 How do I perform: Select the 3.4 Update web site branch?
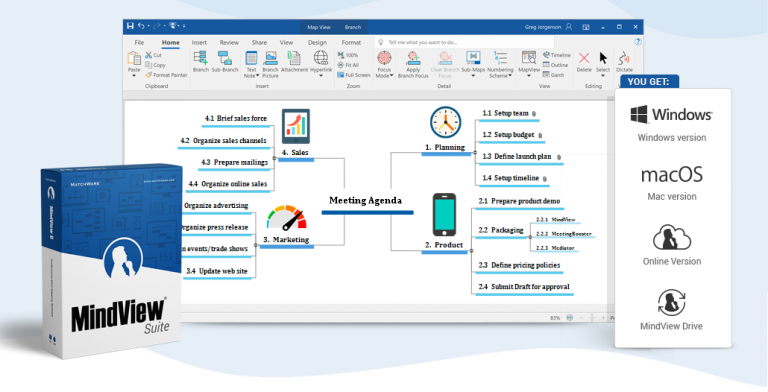(216, 271)
